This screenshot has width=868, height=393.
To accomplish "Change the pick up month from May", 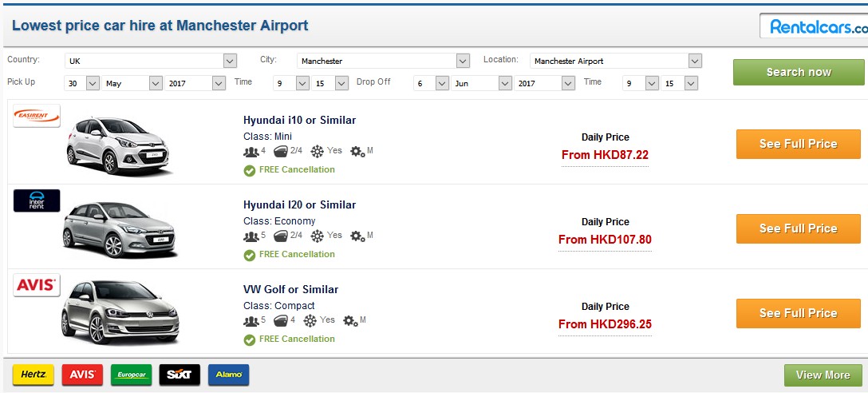I will 132,83.
